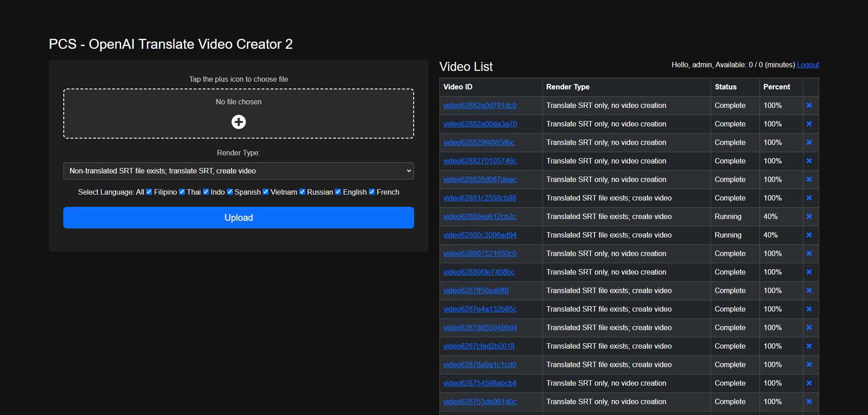
Task: Toggle checkbox between Filipino and Thai
Action: (182, 192)
